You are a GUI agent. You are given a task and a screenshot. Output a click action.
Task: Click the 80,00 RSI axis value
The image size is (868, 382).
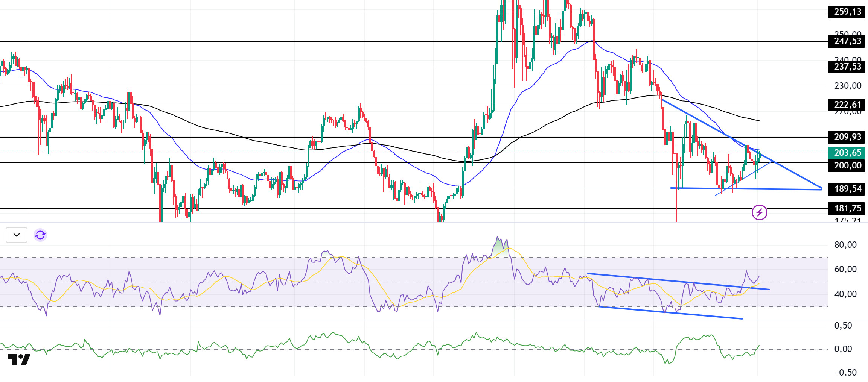point(845,245)
